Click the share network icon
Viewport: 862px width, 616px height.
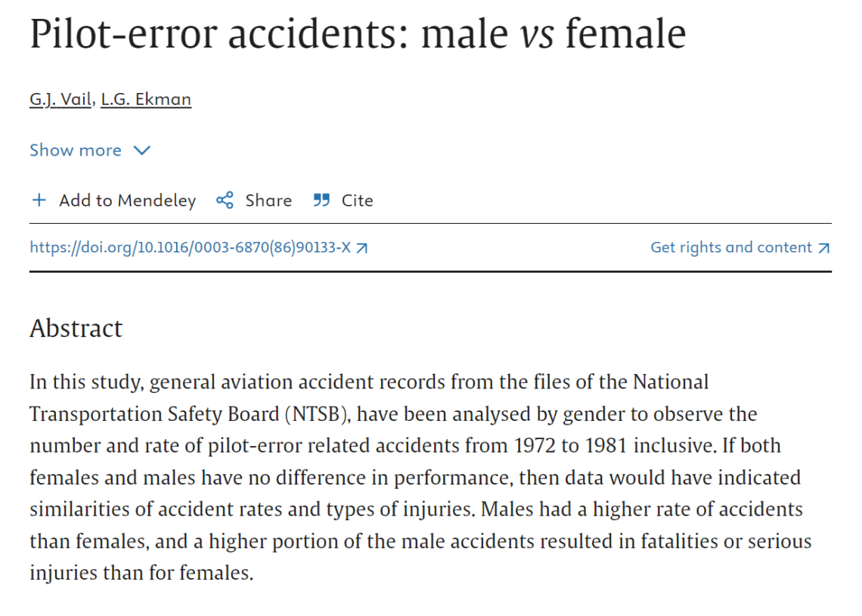point(225,200)
